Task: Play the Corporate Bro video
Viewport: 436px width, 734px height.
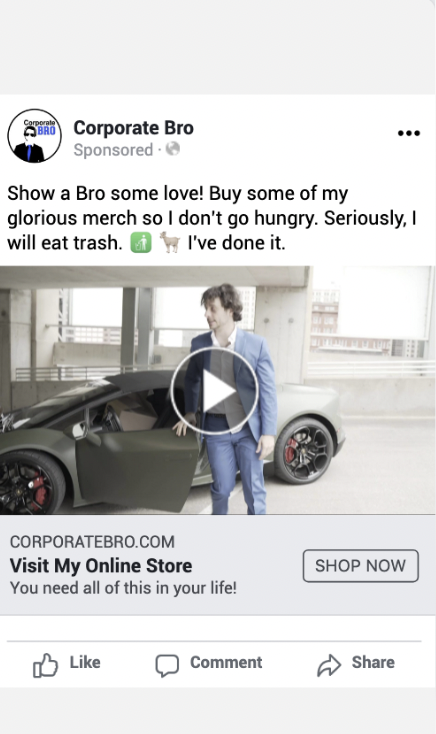Action: point(215,390)
